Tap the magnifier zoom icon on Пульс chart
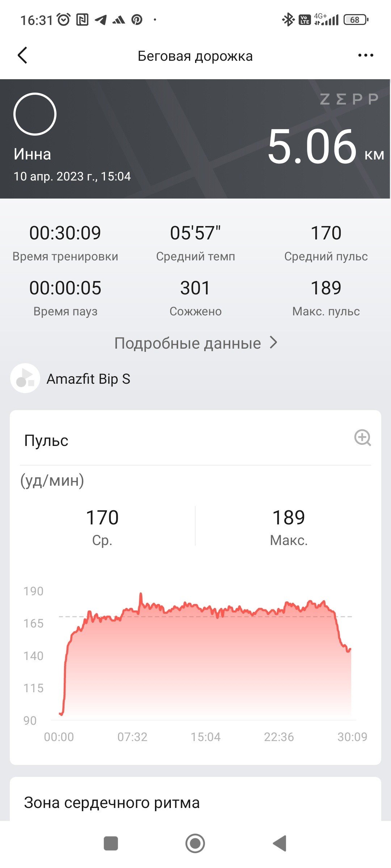 click(x=362, y=438)
